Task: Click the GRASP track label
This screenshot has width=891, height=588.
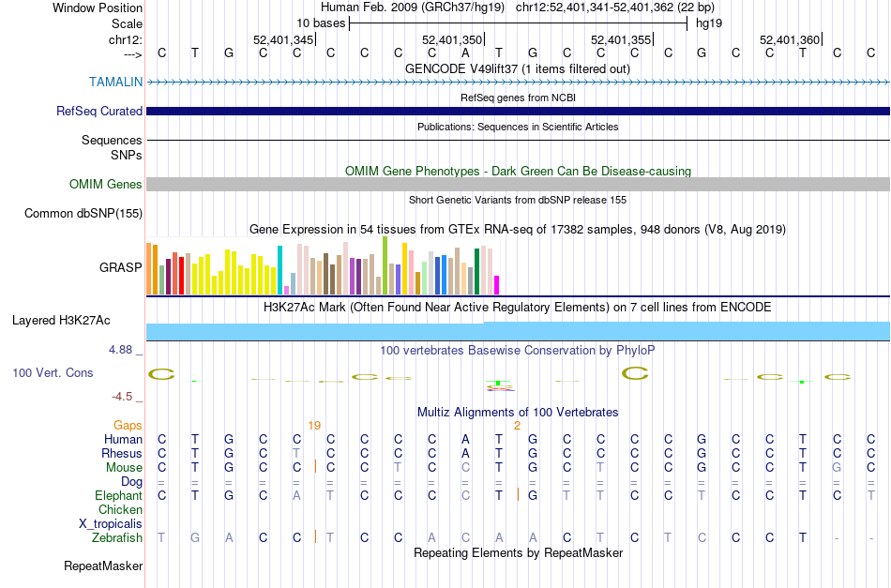Action: (x=120, y=267)
